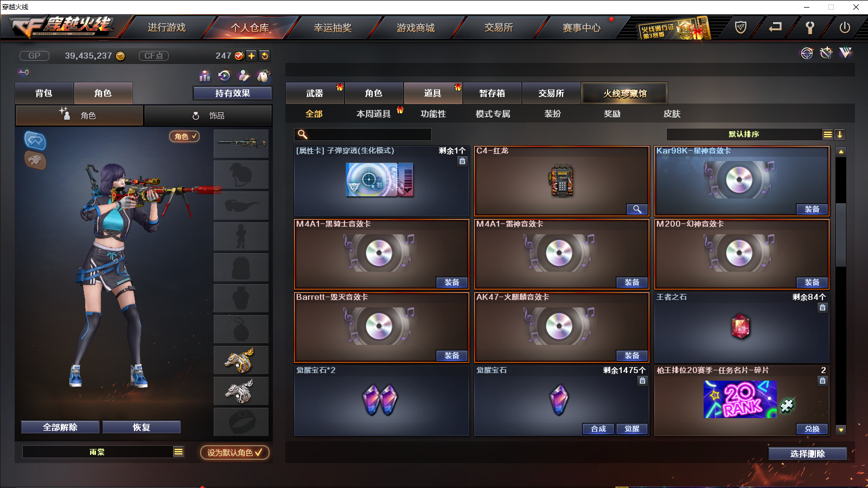Image resolution: width=868 pixels, height=488 pixels.
Task: Expand the 雨裳 character name dropdown
Action: 178,452
